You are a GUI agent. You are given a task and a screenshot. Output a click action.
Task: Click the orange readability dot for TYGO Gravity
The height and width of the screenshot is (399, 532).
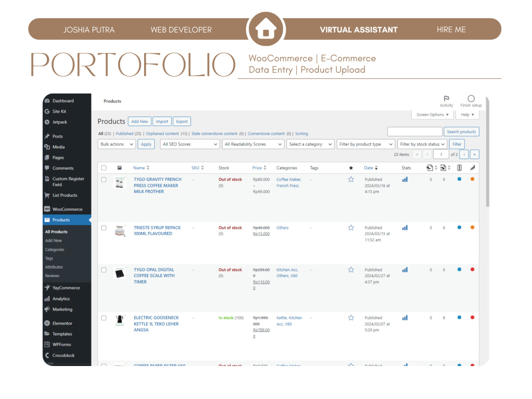coord(472,179)
